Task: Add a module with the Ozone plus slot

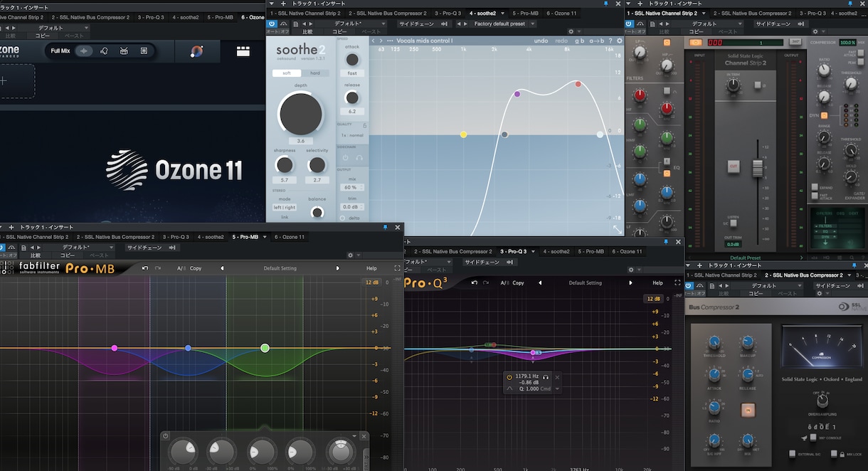Action: click(4, 81)
